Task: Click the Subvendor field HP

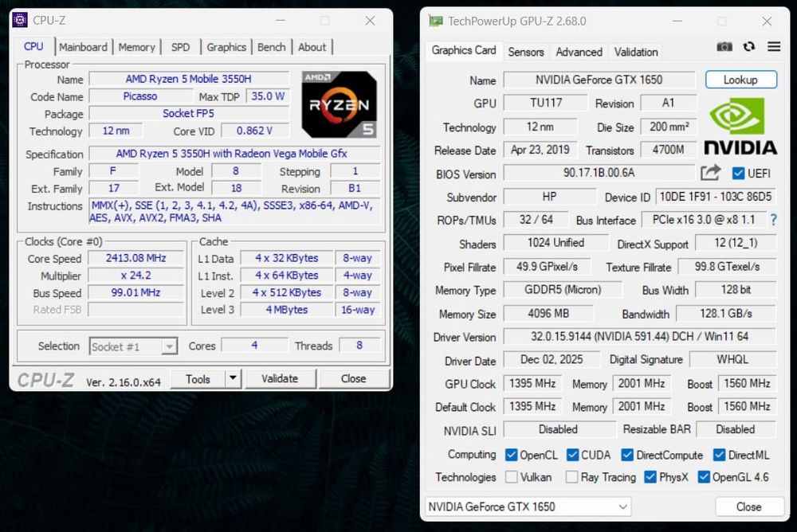Action: [549, 197]
